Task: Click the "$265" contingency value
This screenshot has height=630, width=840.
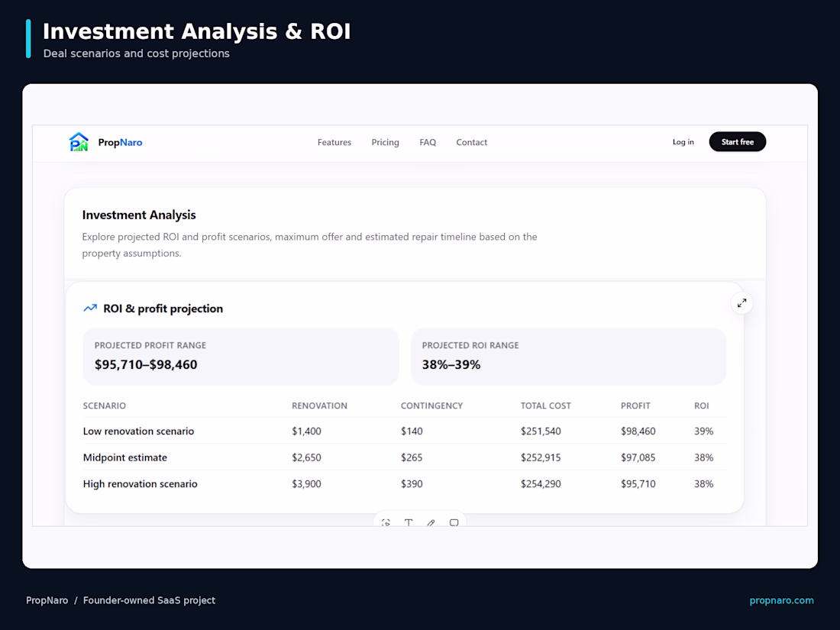Action: (412, 457)
